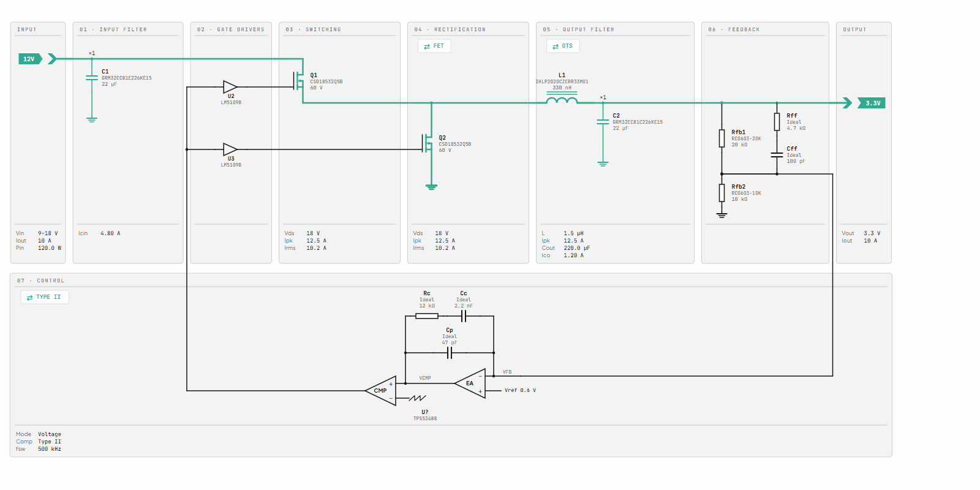Click the FET swap button in Rectification
This screenshot has height=490, width=980.
click(x=434, y=46)
